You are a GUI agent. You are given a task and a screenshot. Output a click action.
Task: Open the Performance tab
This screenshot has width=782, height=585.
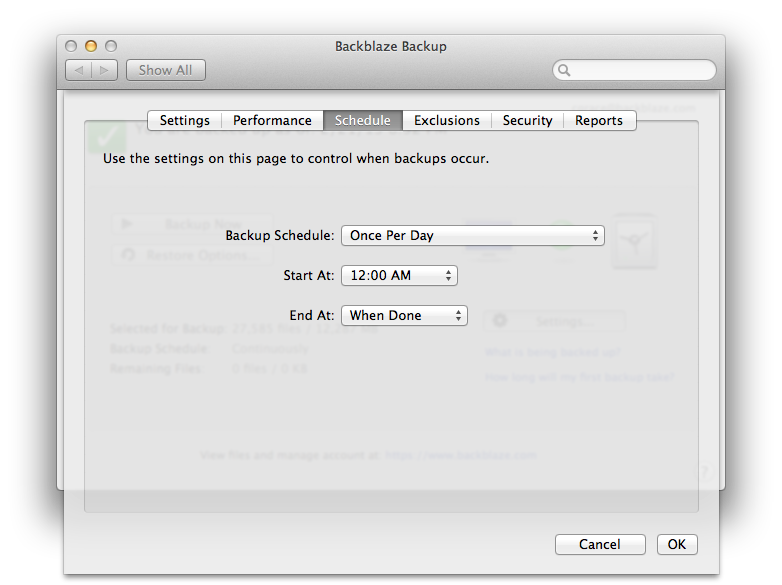point(272,121)
